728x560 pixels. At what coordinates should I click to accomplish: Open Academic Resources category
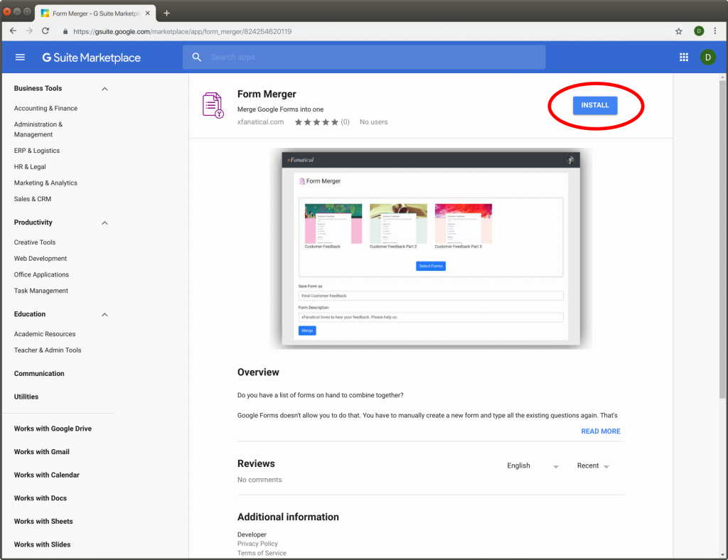pyautogui.click(x=45, y=334)
